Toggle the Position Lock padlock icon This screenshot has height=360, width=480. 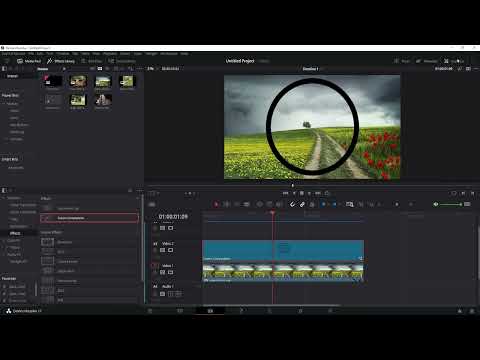(312, 204)
